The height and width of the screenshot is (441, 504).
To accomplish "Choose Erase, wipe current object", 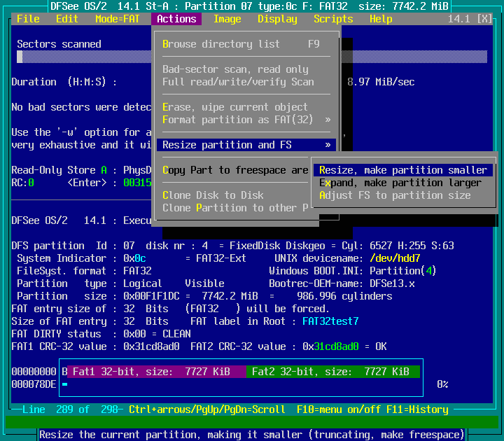I will pyautogui.click(x=235, y=107).
